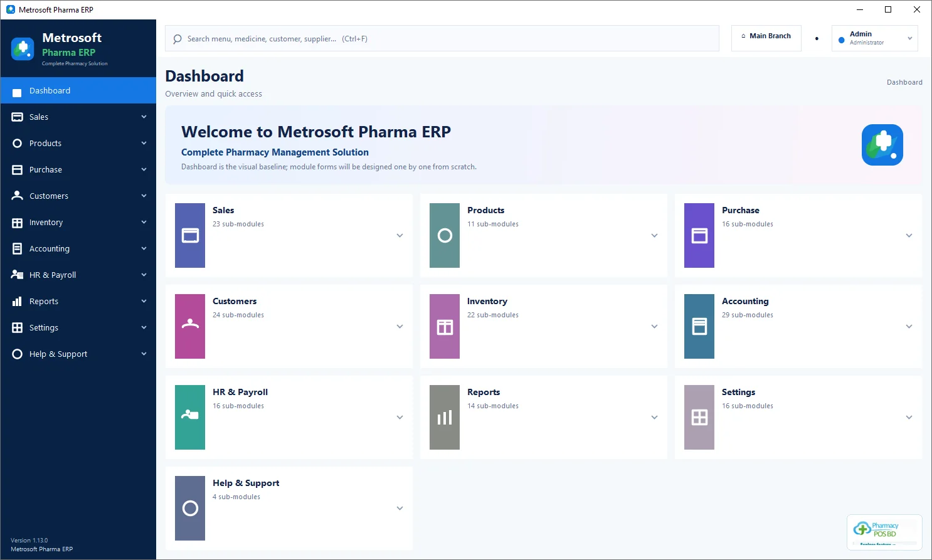
Task: Click the Accounting tile ledger icon
Action: click(x=699, y=326)
